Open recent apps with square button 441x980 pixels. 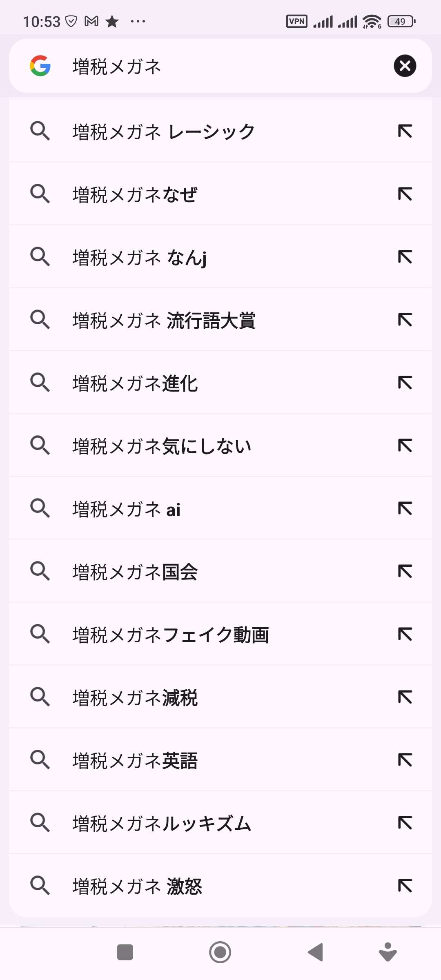click(x=125, y=952)
